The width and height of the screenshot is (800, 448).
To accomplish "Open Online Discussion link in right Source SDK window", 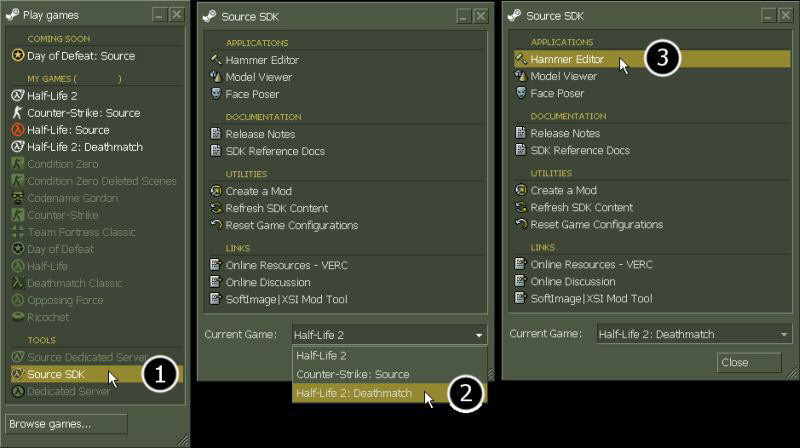I will (572, 281).
